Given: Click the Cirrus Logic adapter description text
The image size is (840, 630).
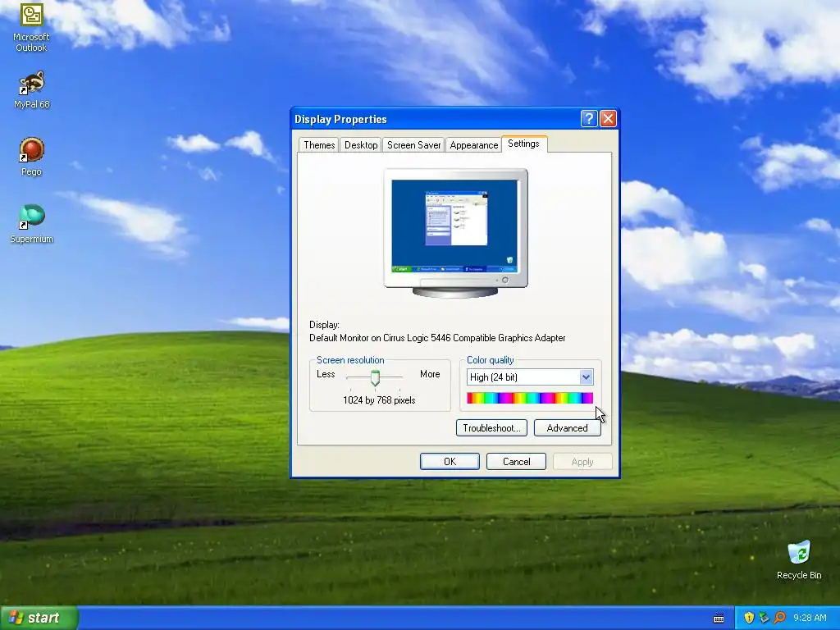Looking at the screenshot, I should [x=437, y=338].
